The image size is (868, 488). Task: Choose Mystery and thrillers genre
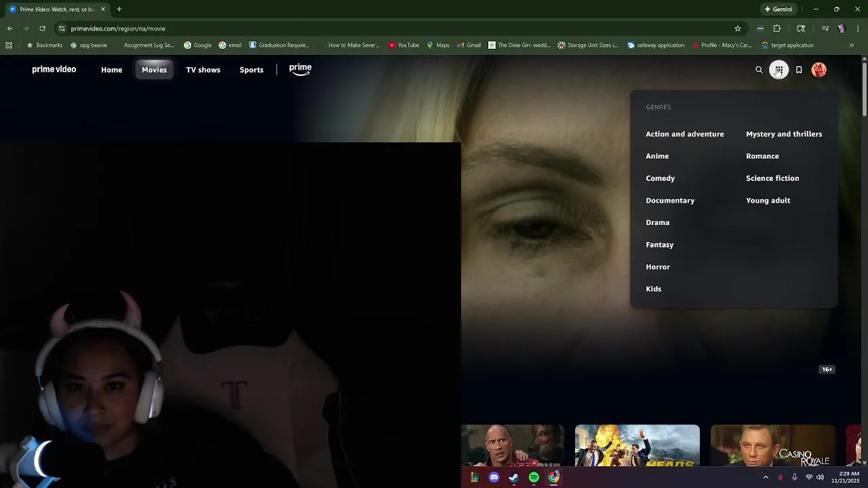784,134
